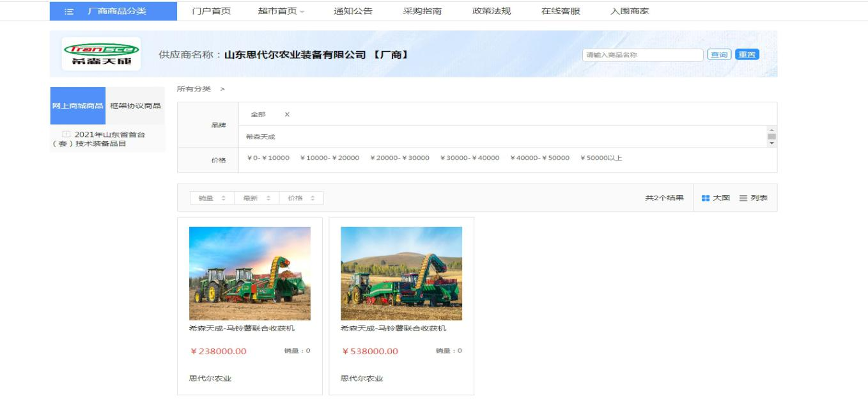Click brand list scroll up arrow

point(771,129)
